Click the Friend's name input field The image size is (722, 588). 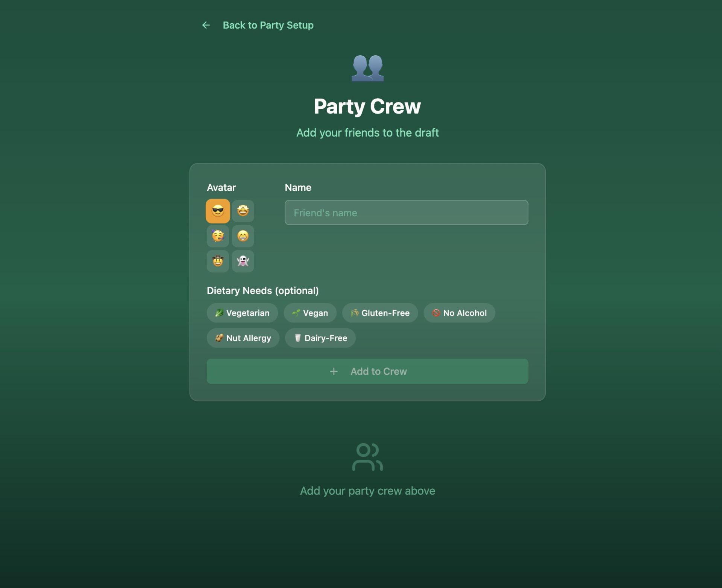[406, 213]
